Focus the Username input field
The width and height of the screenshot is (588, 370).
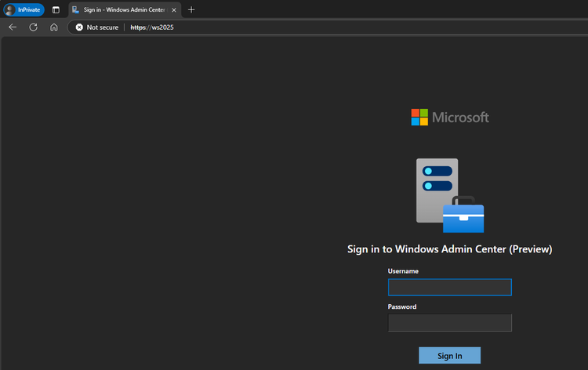click(450, 287)
